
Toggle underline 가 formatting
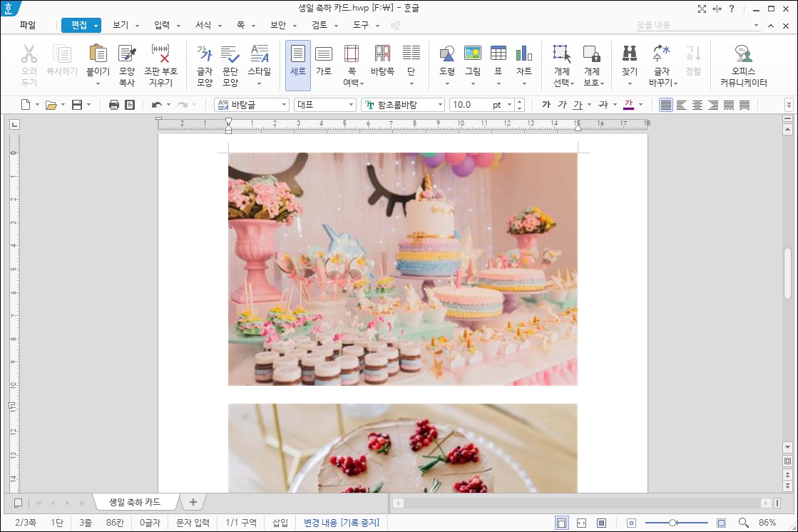578,105
